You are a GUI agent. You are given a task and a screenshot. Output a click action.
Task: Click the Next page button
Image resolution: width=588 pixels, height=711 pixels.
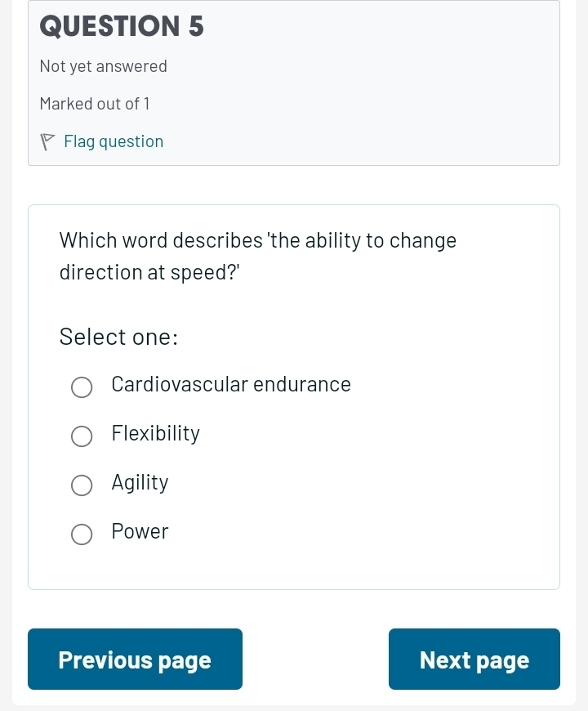[474, 659]
